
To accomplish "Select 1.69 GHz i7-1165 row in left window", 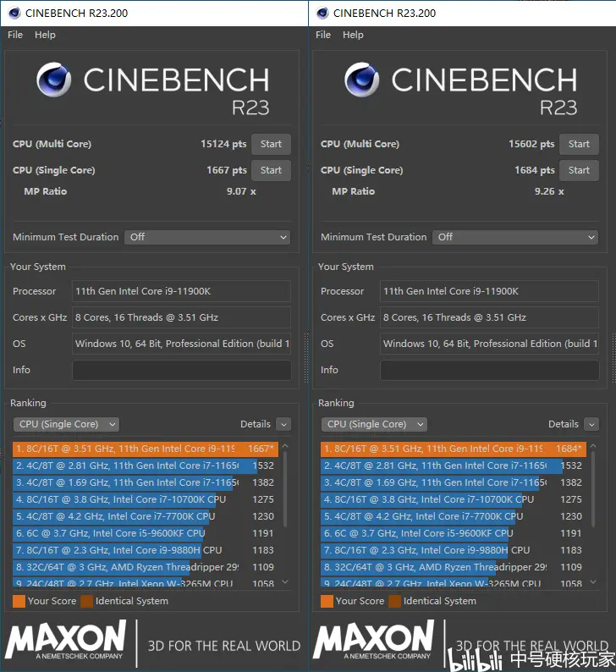I will tap(146, 482).
